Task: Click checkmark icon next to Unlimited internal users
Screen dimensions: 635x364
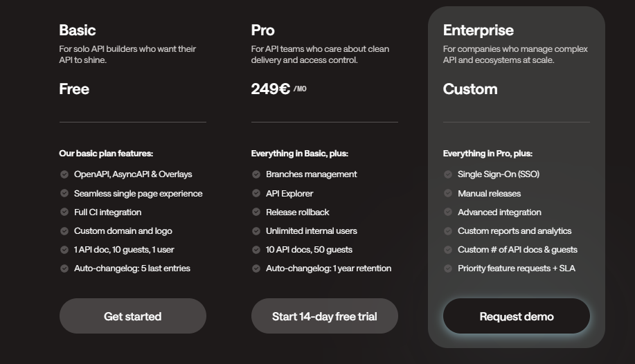Action: click(256, 231)
